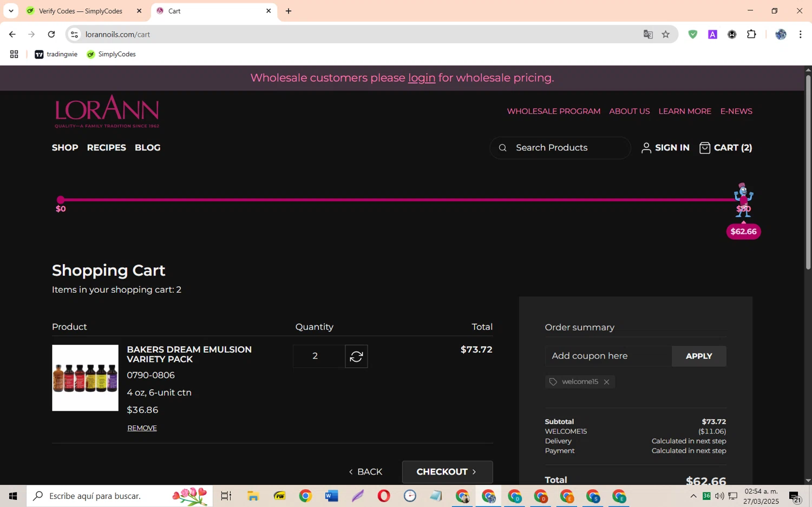
Task: Open Learn More page
Action: pos(685,111)
